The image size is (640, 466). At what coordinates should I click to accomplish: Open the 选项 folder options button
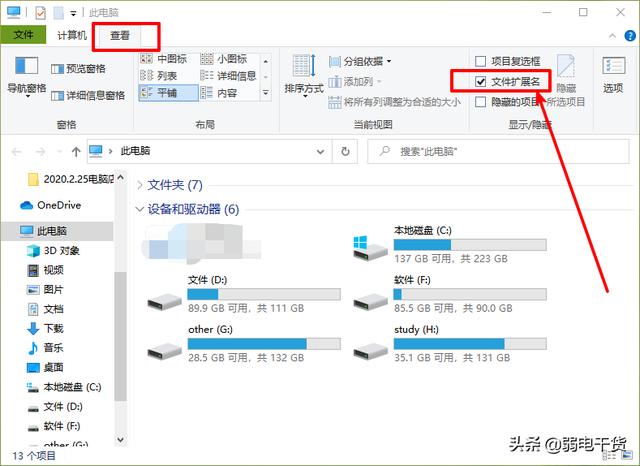pos(613,75)
